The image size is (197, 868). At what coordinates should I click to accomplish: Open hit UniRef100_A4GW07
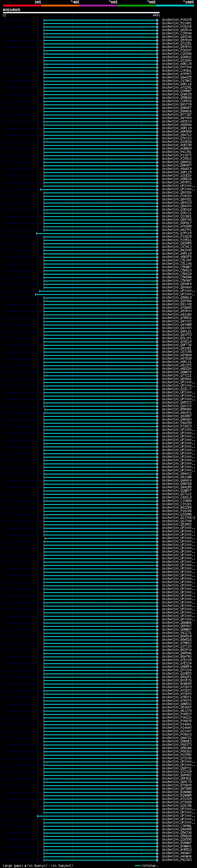coord(176,853)
